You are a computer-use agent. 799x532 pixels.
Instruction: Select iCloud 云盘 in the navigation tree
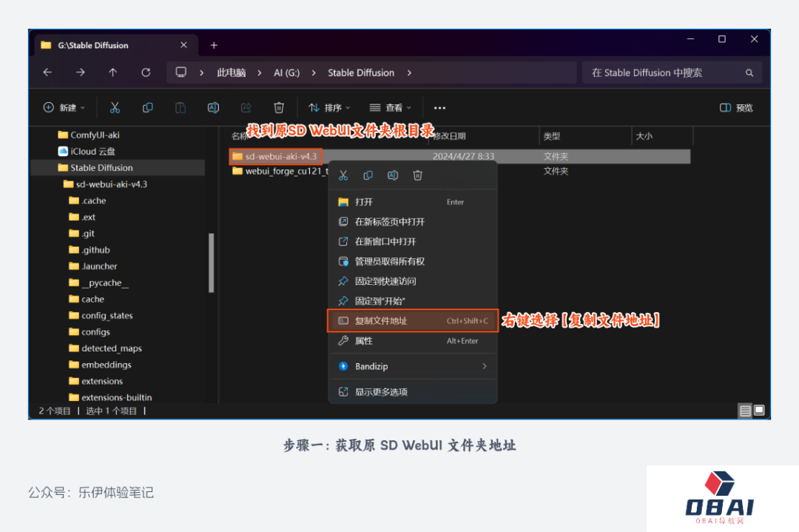pos(87,152)
